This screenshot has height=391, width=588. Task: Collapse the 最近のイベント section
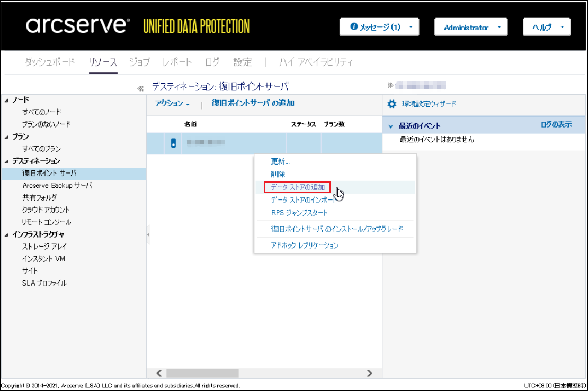coord(391,126)
